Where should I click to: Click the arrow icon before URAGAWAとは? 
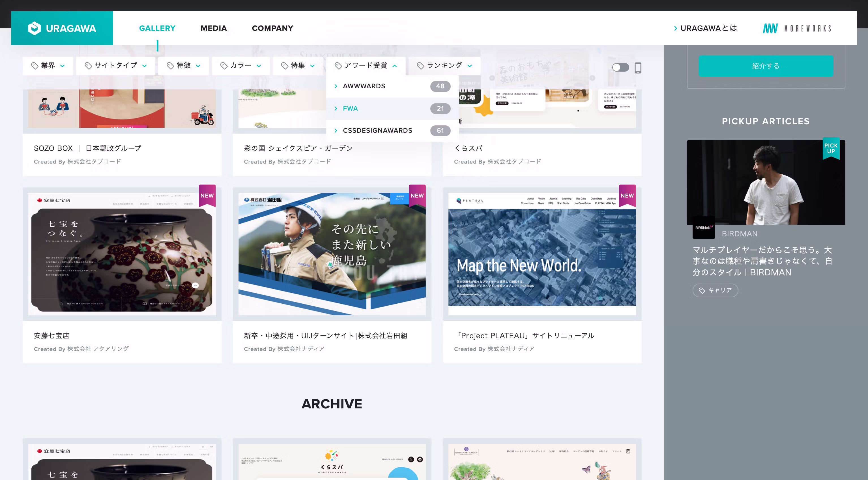pos(675,28)
